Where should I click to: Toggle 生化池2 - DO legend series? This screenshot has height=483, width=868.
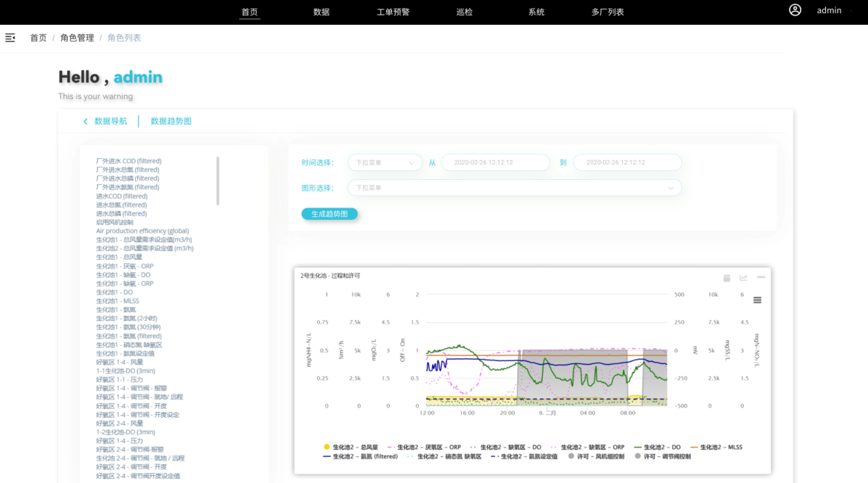[659, 447]
